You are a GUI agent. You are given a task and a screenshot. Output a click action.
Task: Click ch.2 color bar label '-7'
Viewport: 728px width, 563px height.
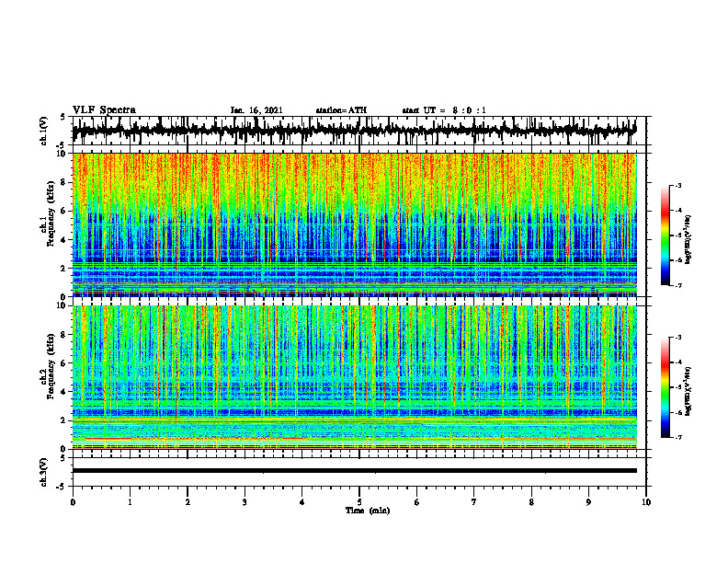click(678, 437)
